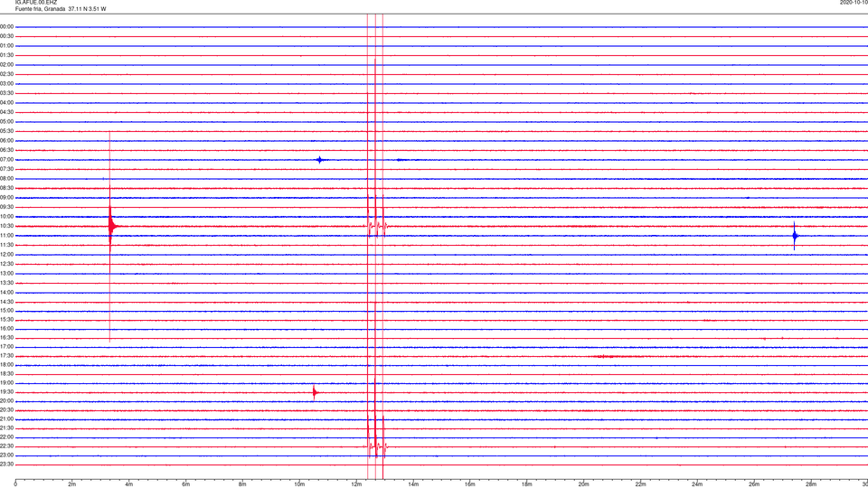This screenshot has height=488, width=868.
Task: Click the station code IG.AFUE.00.EHZ header
Action: (36, 3)
